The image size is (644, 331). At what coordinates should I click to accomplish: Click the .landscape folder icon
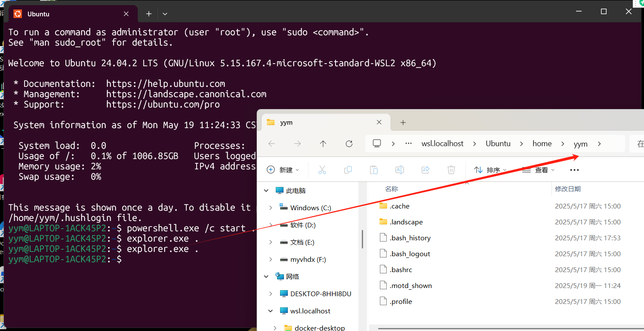383,222
